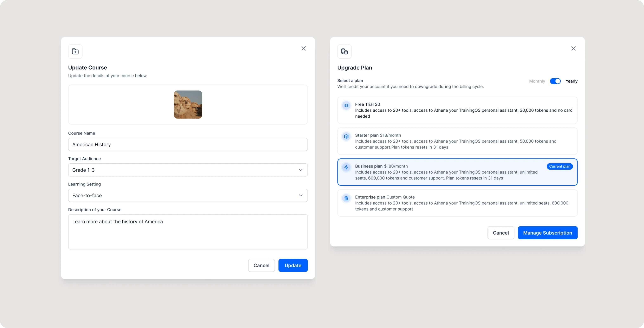Viewport: 644px width, 328px height.
Task: Click the coins icon above Upgrade Plan
Action: (x=344, y=51)
